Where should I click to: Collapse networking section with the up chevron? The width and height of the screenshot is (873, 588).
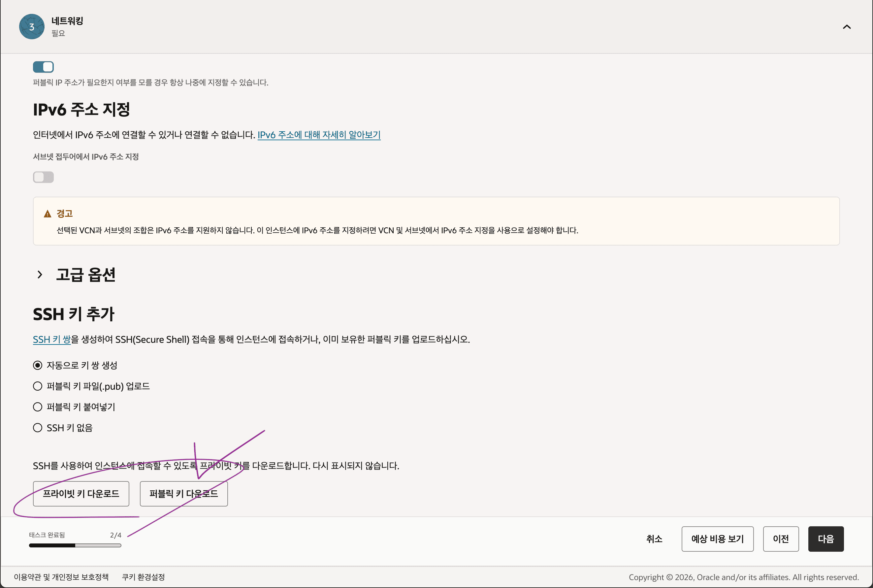pyautogui.click(x=847, y=27)
